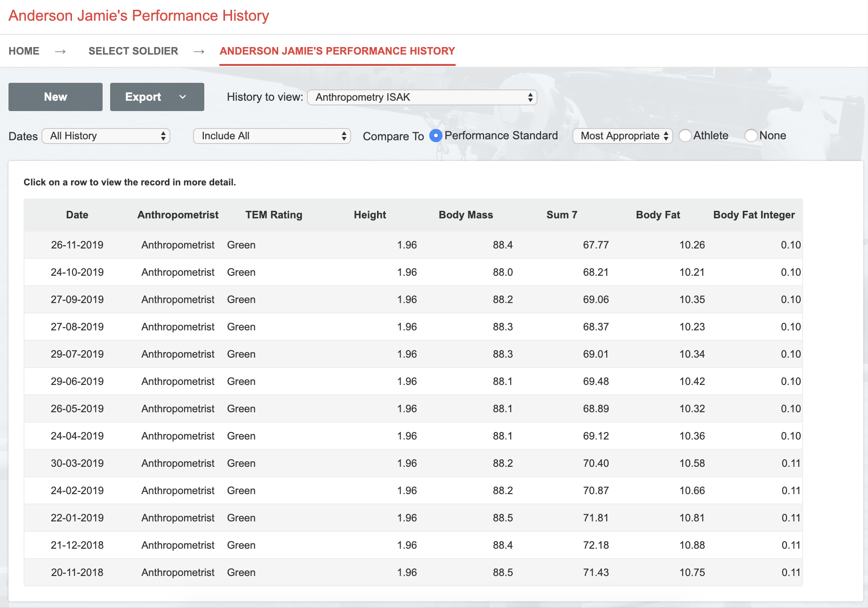Click the Body Fat column header
This screenshot has height=608, width=868.
tap(658, 215)
